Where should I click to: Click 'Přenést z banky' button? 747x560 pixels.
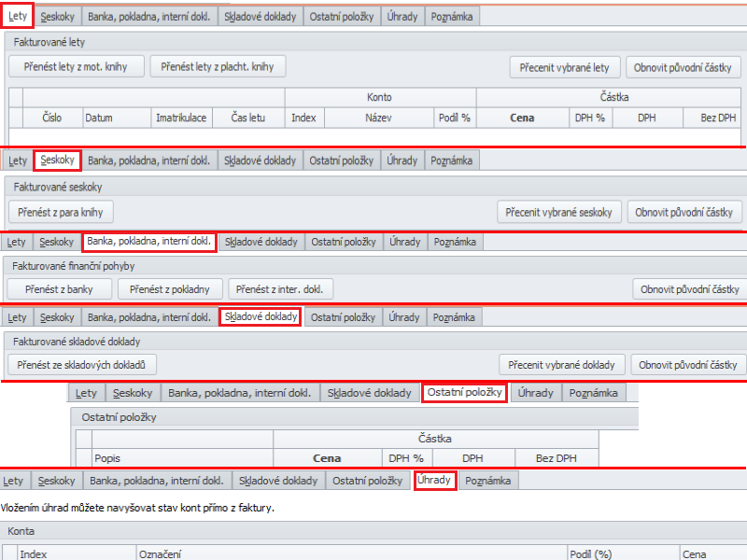61,288
